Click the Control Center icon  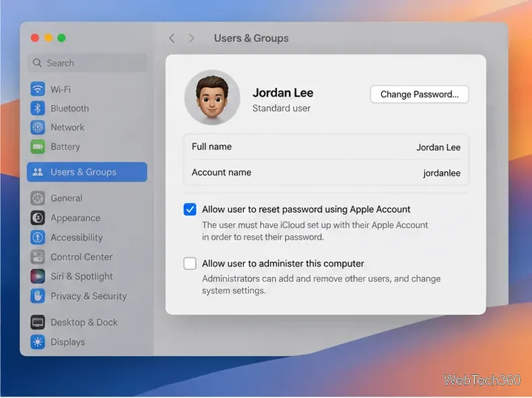38,257
